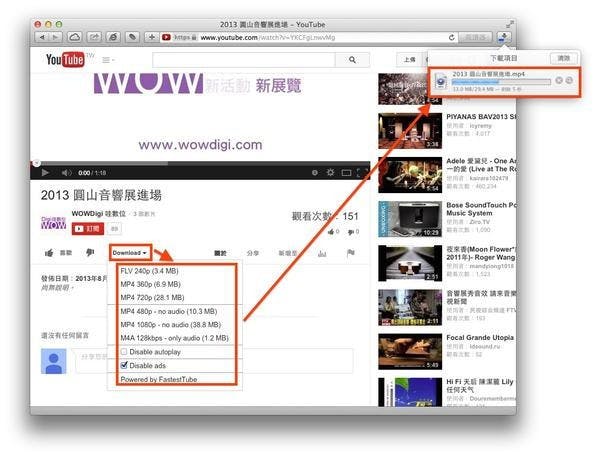Open the PIYANAS BAV2013 video thumbnail
The image size is (600, 457).
pos(410,131)
